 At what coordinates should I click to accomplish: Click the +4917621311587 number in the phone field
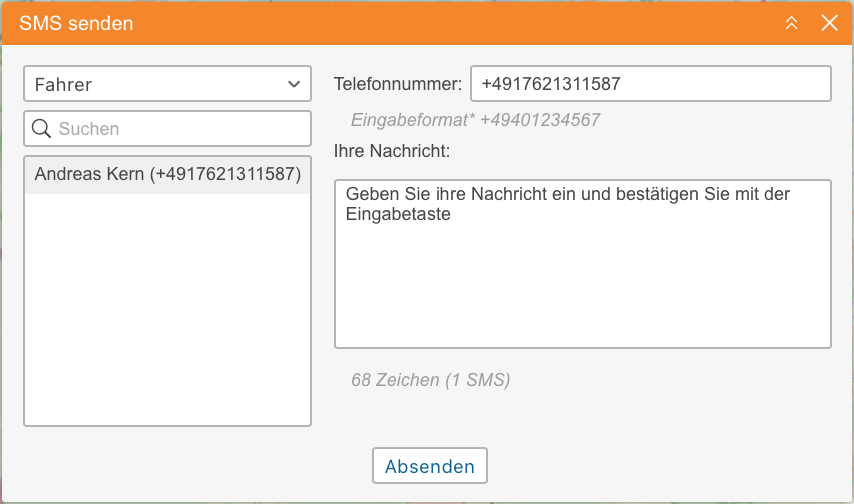click(551, 85)
